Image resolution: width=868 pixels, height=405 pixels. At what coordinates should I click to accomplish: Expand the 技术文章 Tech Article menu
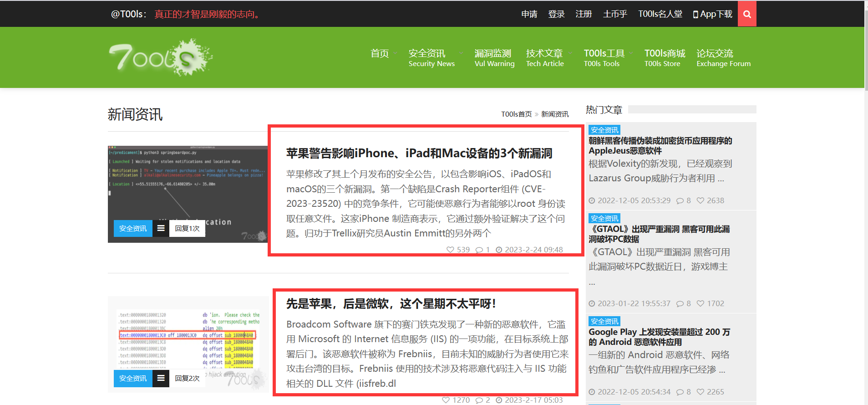pyautogui.click(x=570, y=53)
